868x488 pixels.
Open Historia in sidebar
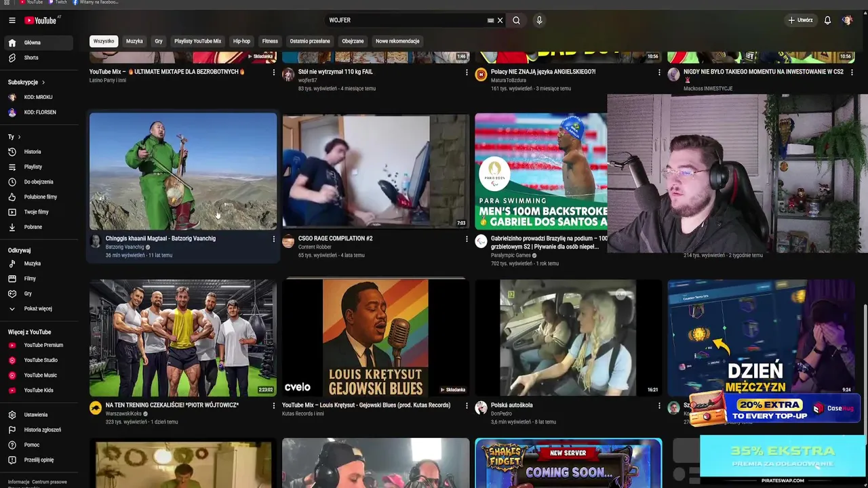coord(38,152)
